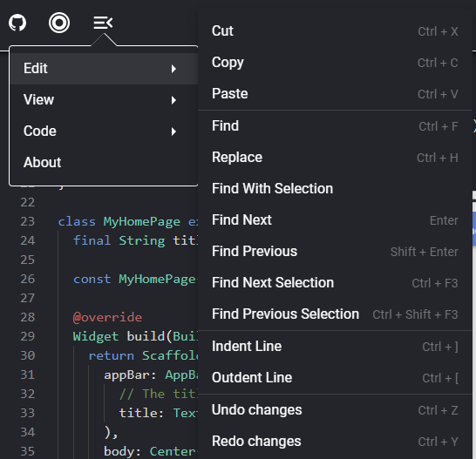Select Find Next entry

point(335,220)
